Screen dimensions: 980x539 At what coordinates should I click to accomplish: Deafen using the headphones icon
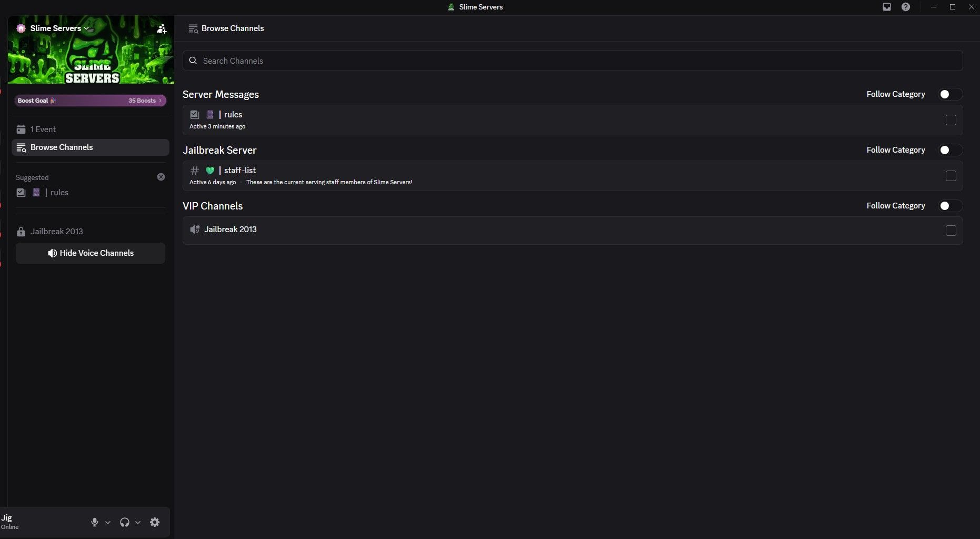click(x=125, y=522)
